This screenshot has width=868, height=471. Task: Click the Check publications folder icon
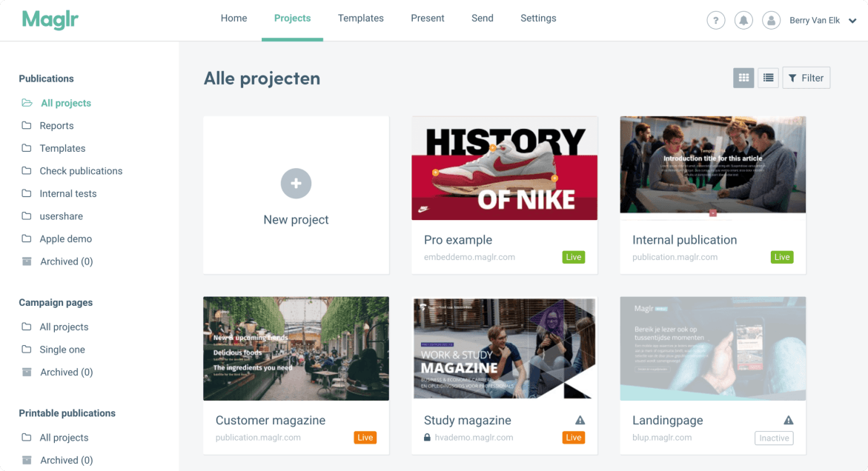coord(26,171)
